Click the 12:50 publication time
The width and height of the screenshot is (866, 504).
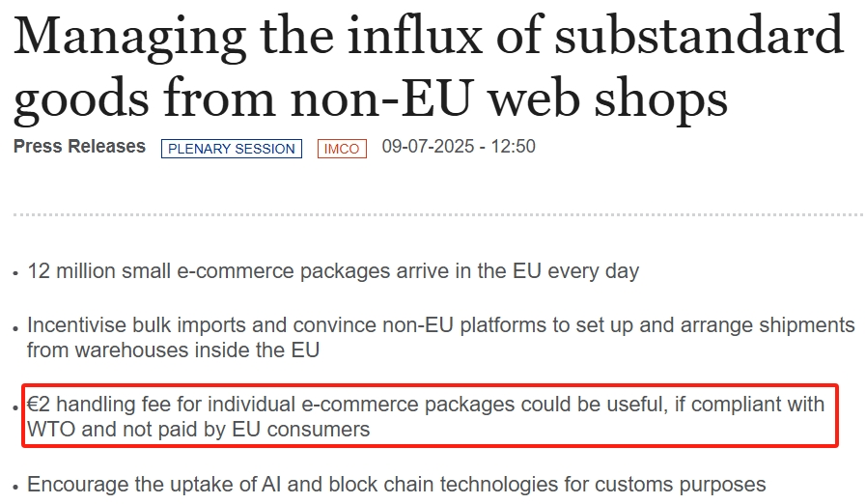pos(514,147)
